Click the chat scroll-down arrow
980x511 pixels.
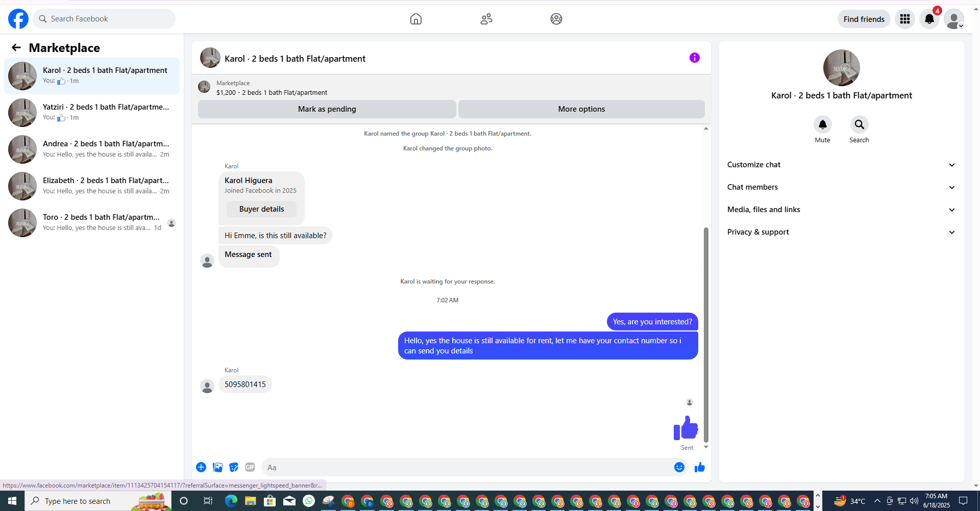click(x=706, y=447)
